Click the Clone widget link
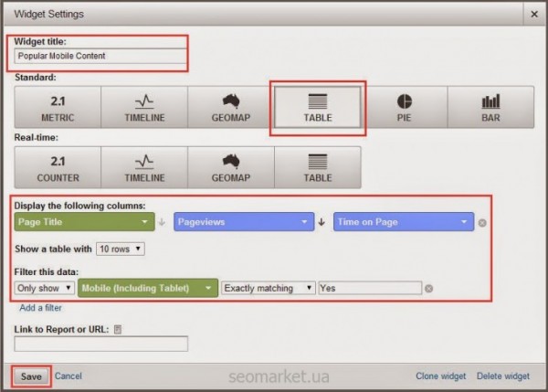Image resolution: width=548 pixels, height=392 pixels. [441, 376]
